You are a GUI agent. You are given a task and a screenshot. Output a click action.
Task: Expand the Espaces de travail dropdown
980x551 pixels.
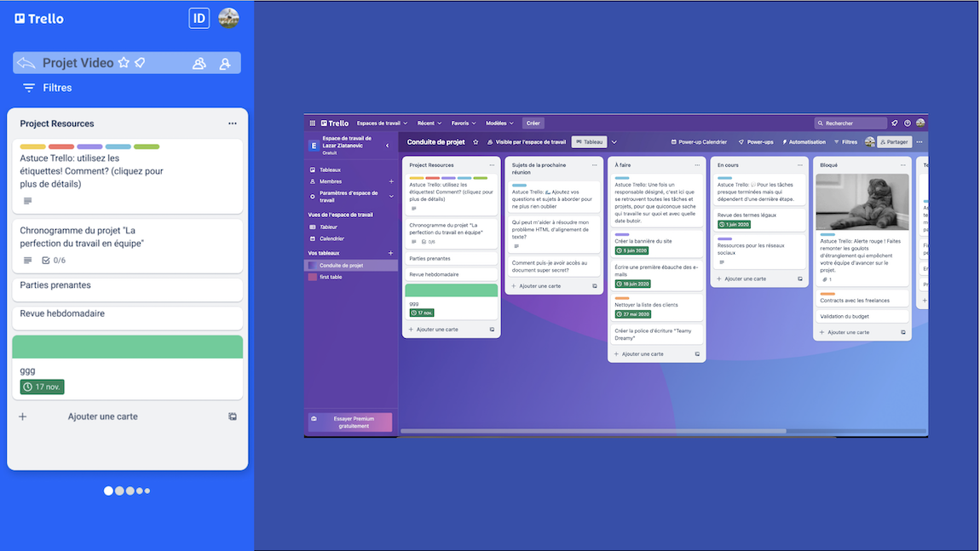tap(379, 123)
